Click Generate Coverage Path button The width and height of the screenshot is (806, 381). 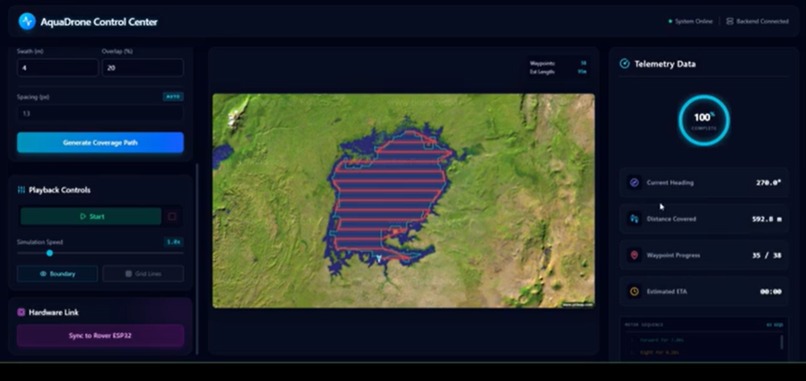click(100, 142)
